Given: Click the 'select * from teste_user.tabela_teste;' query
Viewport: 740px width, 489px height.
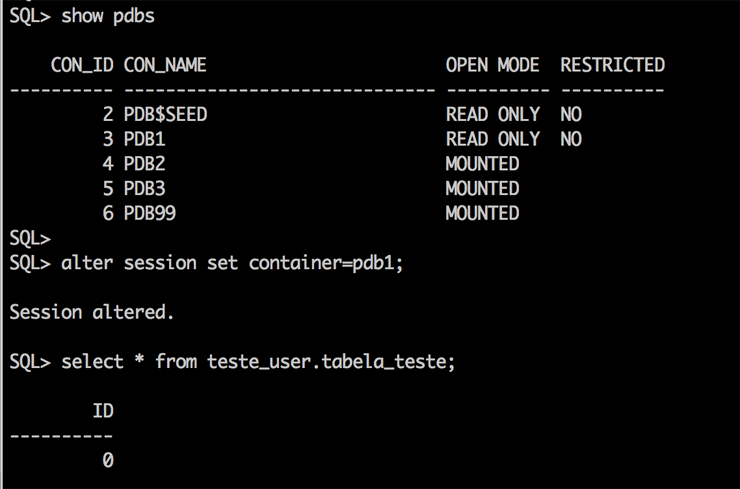Looking at the screenshot, I should point(258,361).
